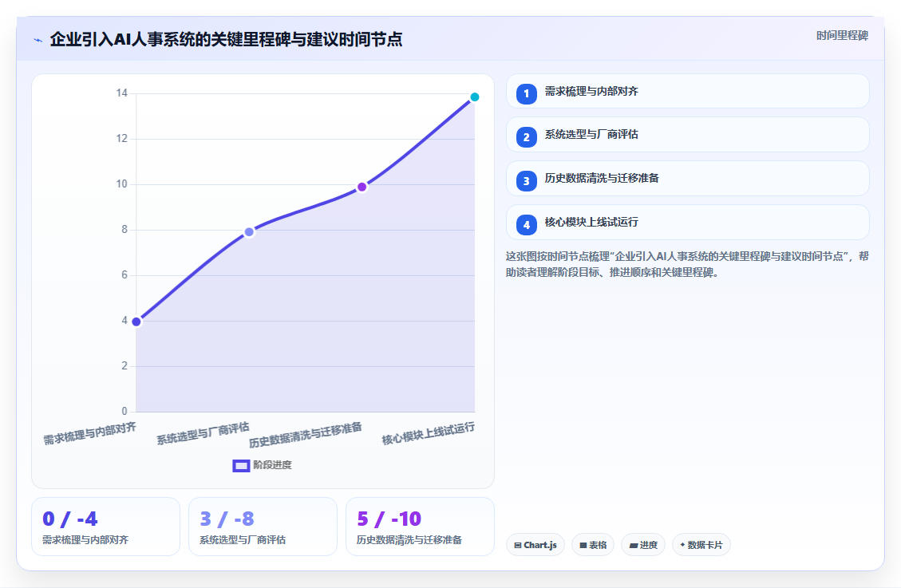Click the lightning icon beside the title
901x588 pixels.
pyautogui.click(x=38, y=40)
